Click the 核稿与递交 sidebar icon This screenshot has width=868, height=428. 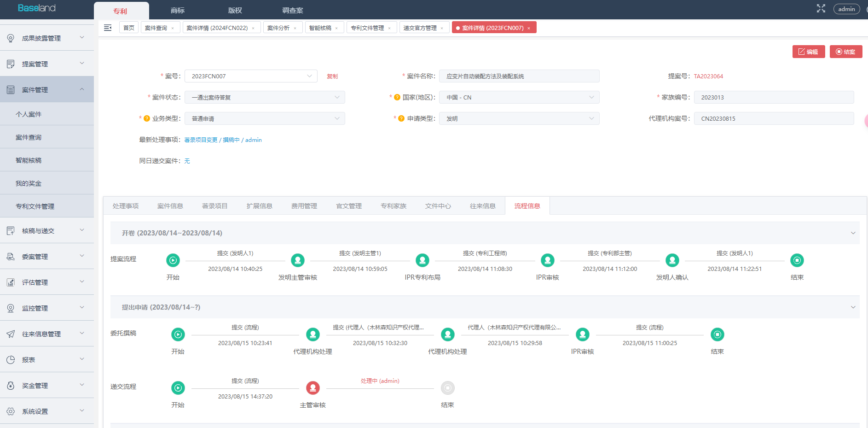point(11,231)
